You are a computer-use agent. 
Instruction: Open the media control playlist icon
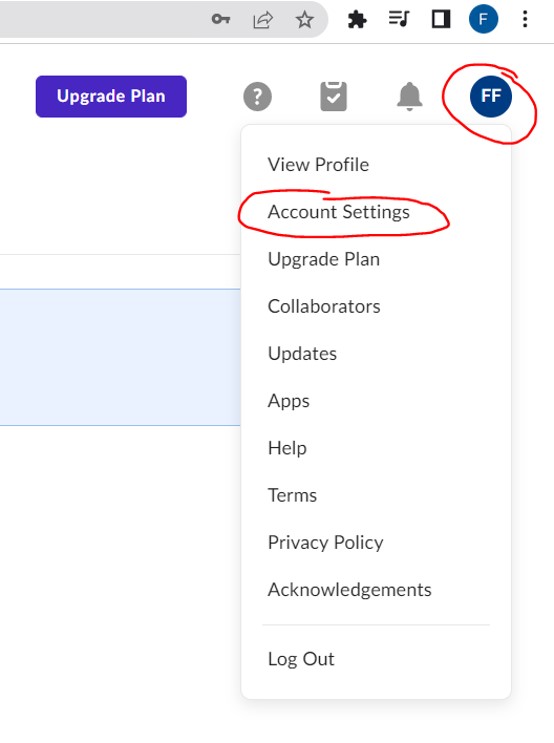pyautogui.click(x=399, y=19)
